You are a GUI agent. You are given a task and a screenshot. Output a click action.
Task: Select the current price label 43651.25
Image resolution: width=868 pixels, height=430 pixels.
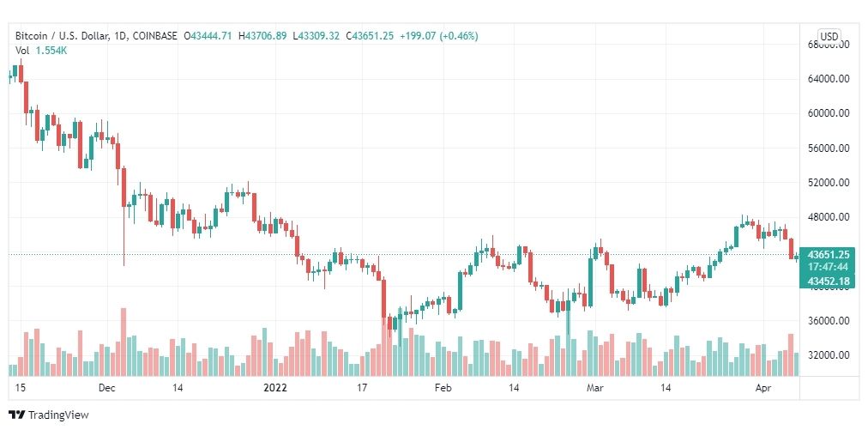click(x=829, y=255)
